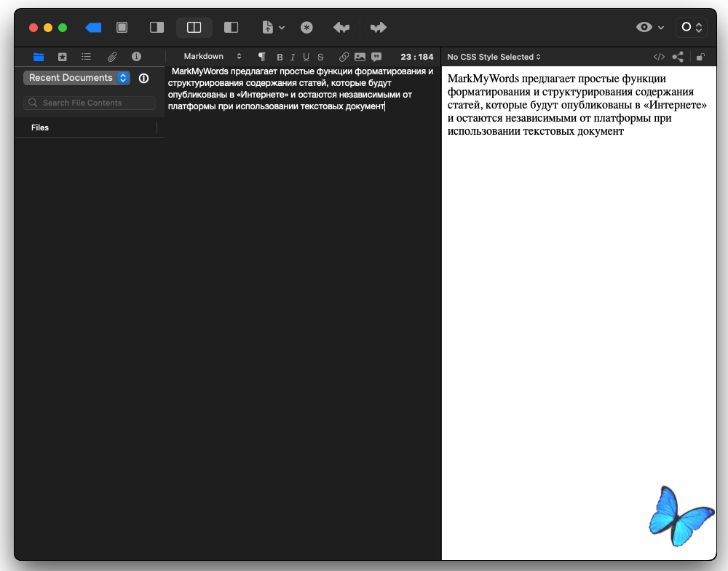Click the blue tag icon in toolbar

93,28
